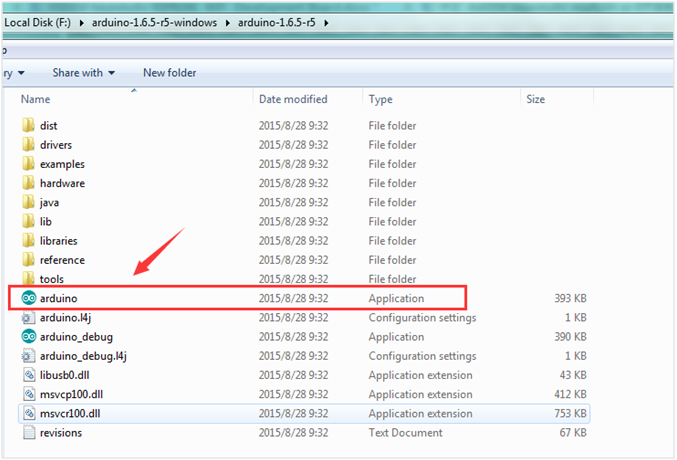The width and height of the screenshot is (677, 460).
Task: Go to Local Disk (F:) in address bar
Action: click(38, 22)
